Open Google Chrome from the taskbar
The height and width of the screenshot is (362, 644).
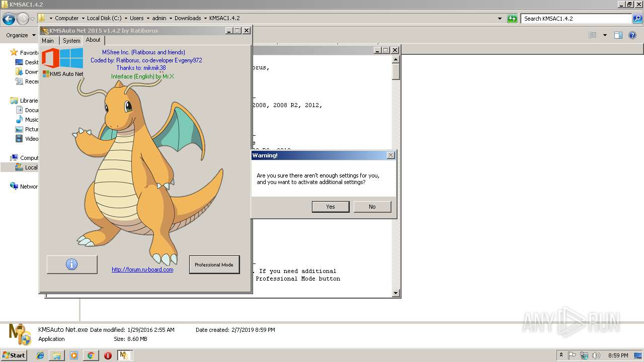pos(91,355)
